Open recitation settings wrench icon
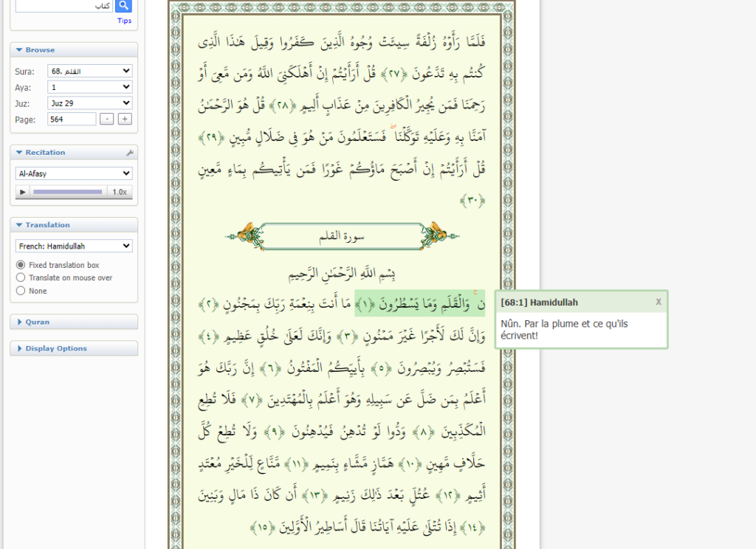756x549 pixels. point(130,153)
